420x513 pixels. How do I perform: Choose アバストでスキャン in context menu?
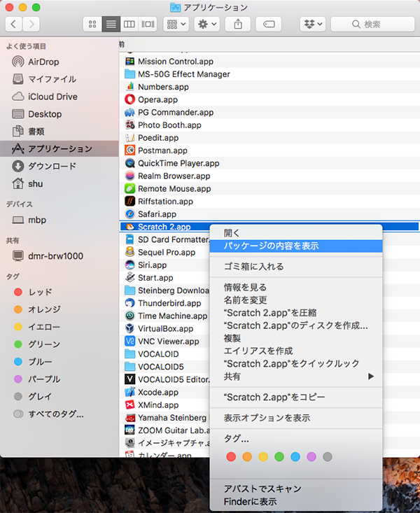[x=296, y=489]
